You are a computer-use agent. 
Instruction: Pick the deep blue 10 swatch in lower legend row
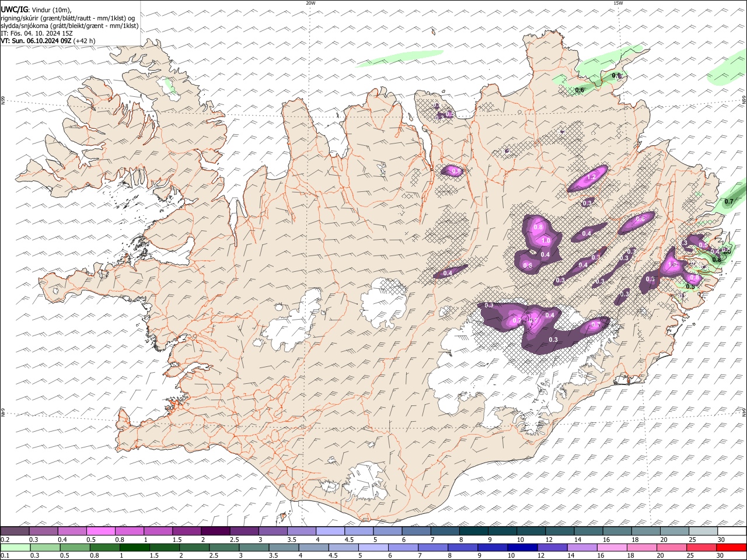coord(522,547)
